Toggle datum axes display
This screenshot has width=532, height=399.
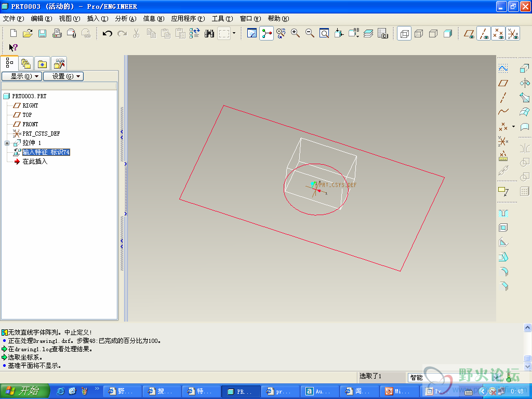click(484, 34)
